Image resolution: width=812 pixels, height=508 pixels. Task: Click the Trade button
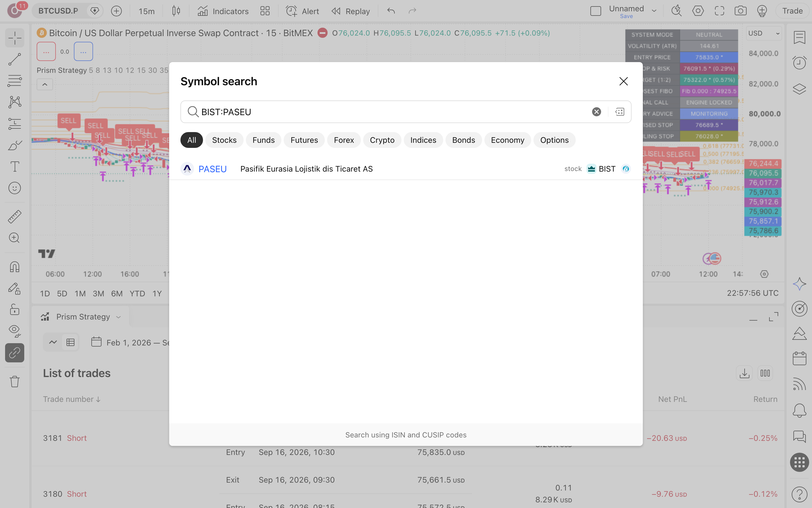click(x=792, y=11)
